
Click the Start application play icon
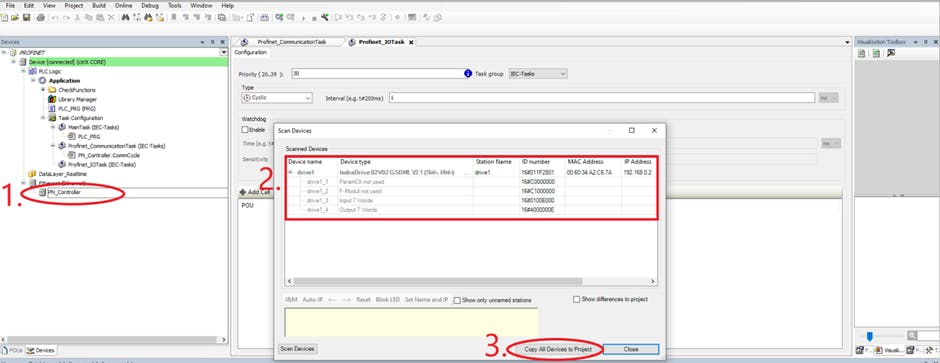click(x=303, y=19)
